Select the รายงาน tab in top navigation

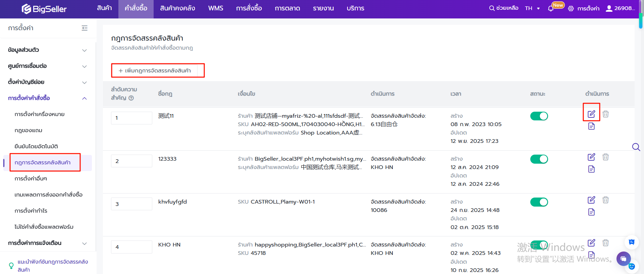coord(323,8)
